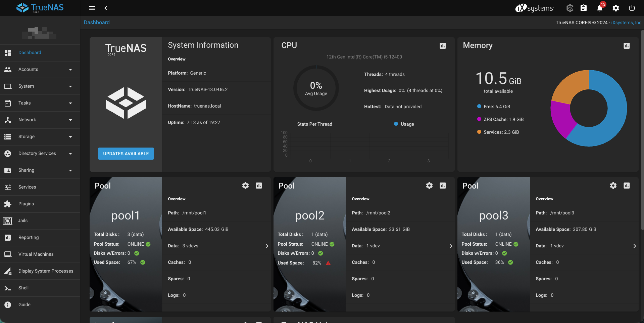
Task: Click the orange Services donut segment
Action: click(x=572, y=87)
